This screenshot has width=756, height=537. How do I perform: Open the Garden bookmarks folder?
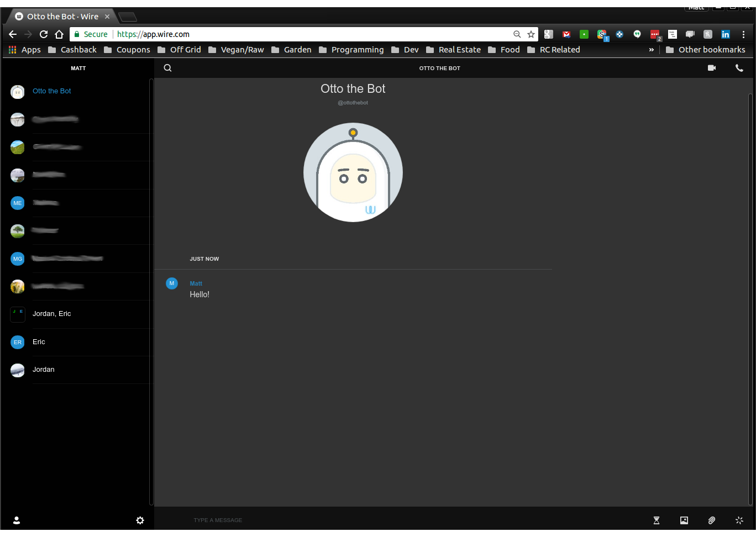click(x=291, y=50)
